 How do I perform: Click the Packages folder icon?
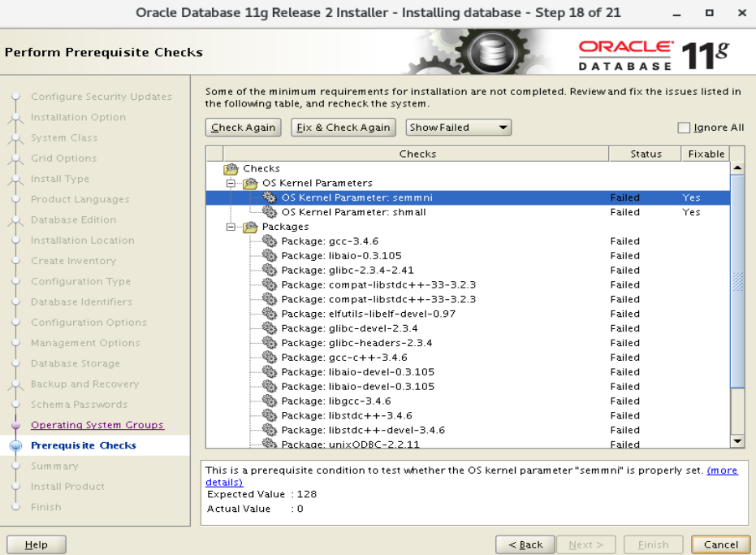click(250, 227)
